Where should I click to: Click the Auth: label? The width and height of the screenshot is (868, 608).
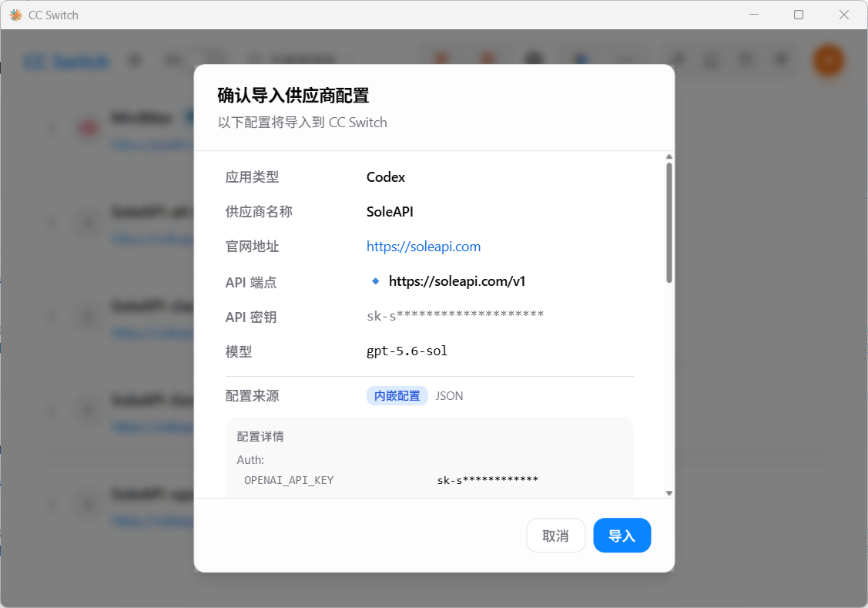(x=250, y=459)
